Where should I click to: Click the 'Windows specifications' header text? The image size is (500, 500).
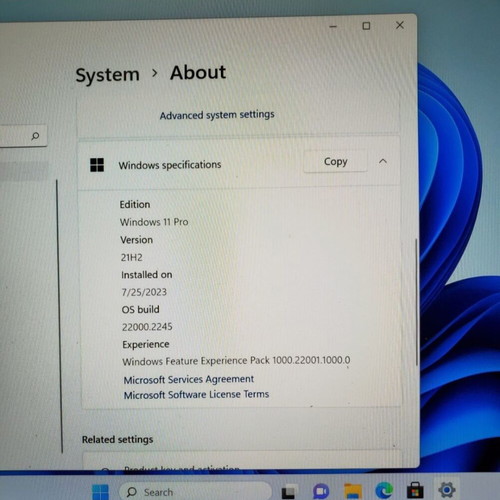pos(170,165)
